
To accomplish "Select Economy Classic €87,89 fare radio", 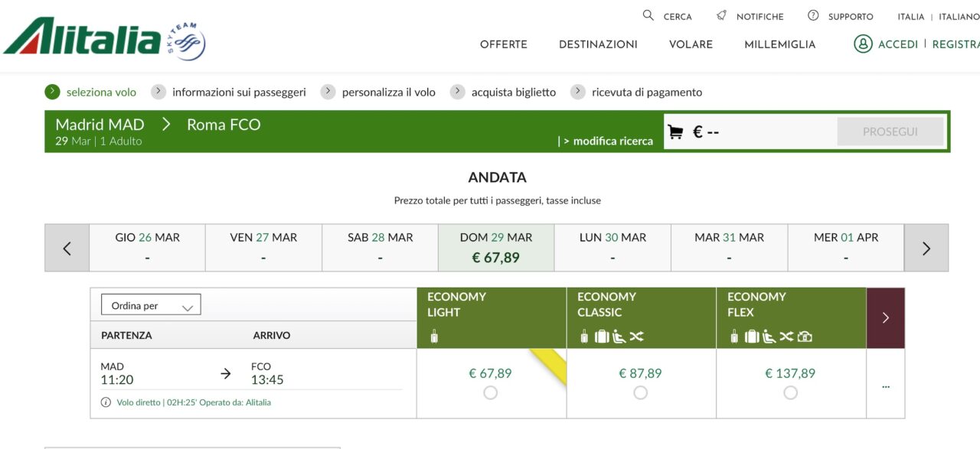I will [x=641, y=392].
